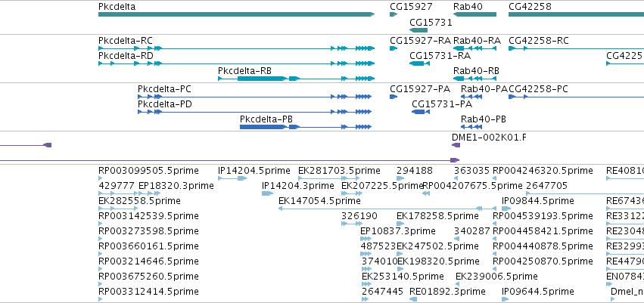Screen dimensions: 644x303
Task: Click the Rab40-RA transcript label
Action: [x=477, y=41]
